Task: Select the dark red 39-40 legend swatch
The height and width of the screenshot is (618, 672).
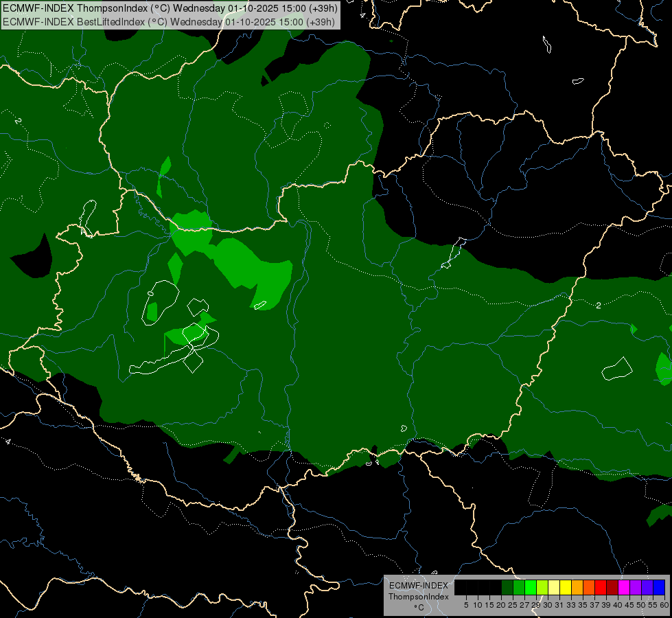Action: tap(612, 587)
